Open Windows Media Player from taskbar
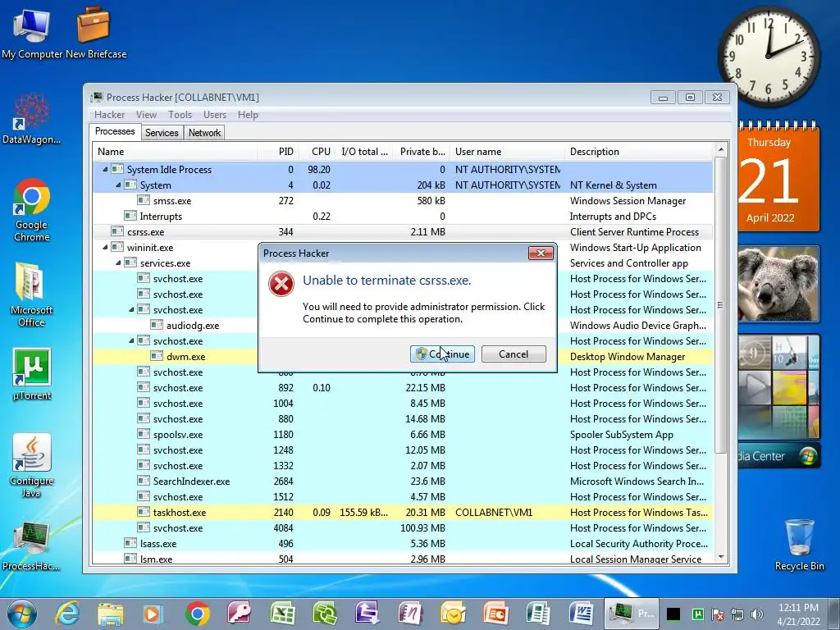The height and width of the screenshot is (630, 840). 153,614
